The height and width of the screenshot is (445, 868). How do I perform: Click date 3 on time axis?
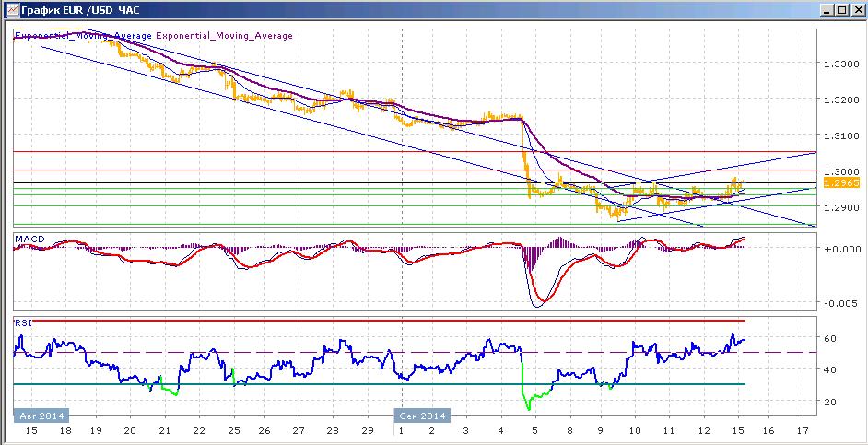point(466,430)
